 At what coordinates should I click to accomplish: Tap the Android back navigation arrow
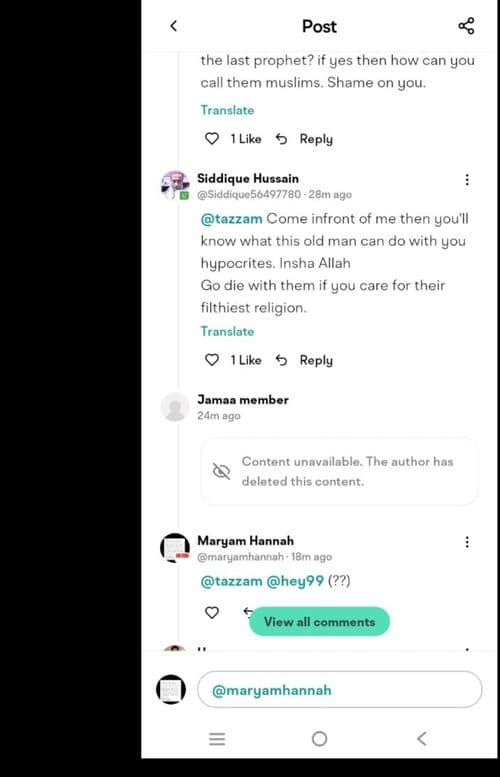point(422,739)
